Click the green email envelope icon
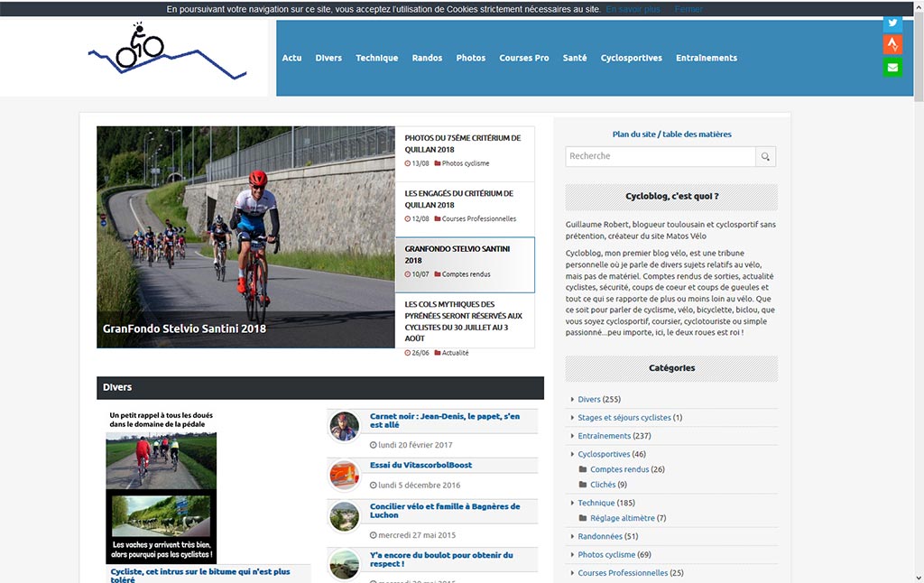This screenshot has height=583, width=924. pyautogui.click(x=892, y=67)
